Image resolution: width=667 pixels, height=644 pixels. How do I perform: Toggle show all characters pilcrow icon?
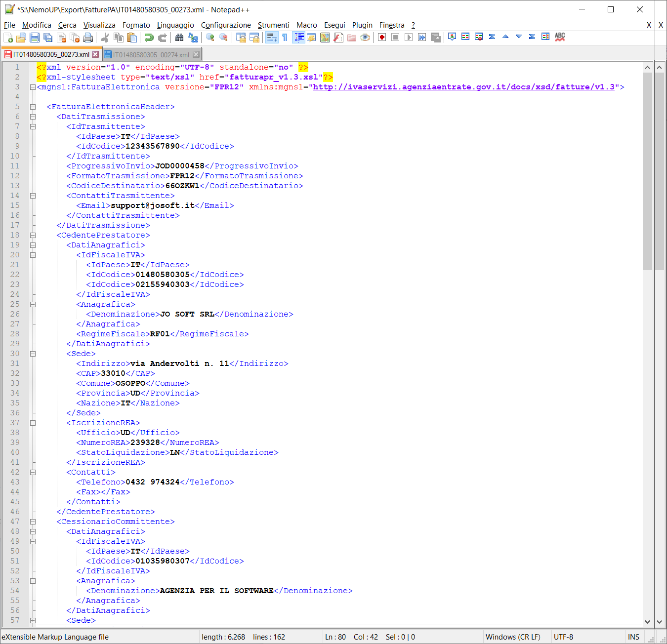click(x=285, y=38)
